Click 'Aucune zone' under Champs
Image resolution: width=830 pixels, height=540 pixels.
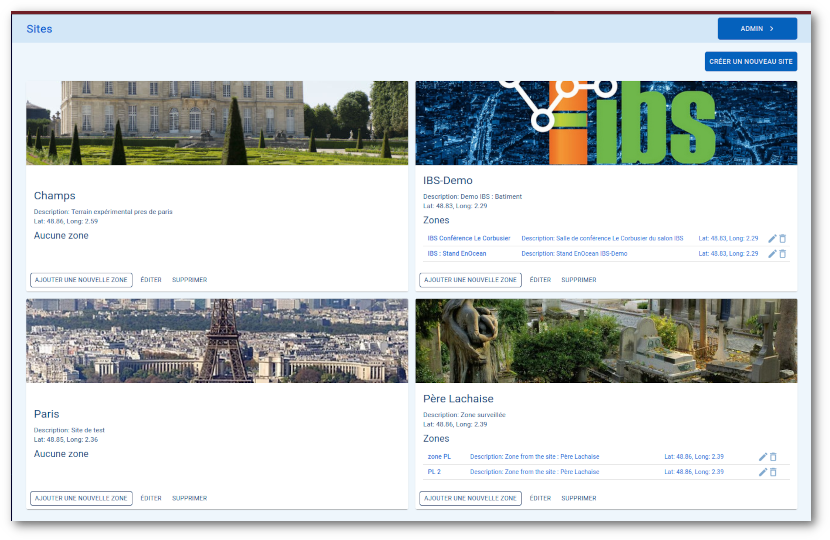(x=61, y=236)
